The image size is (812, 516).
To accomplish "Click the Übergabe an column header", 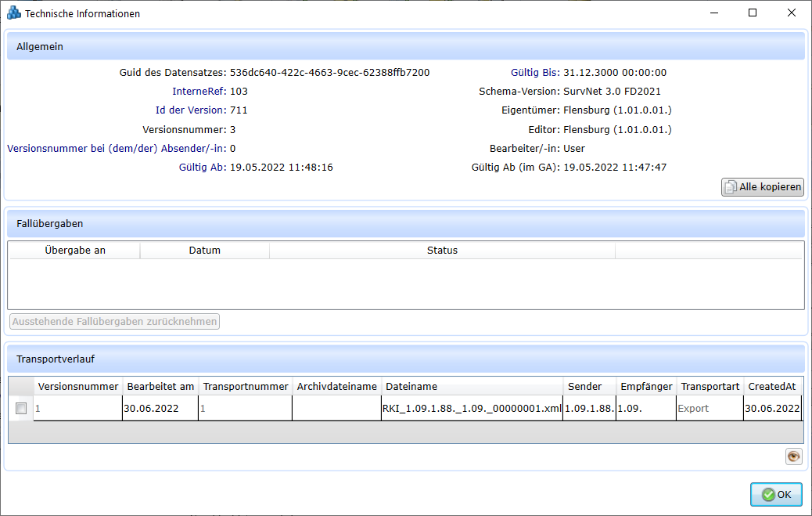I will (74, 251).
